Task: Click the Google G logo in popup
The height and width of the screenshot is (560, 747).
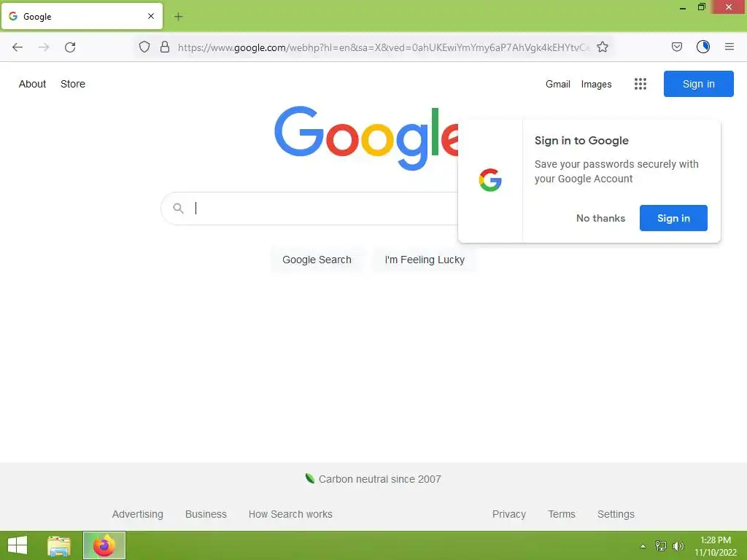Action: click(x=490, y=180)
